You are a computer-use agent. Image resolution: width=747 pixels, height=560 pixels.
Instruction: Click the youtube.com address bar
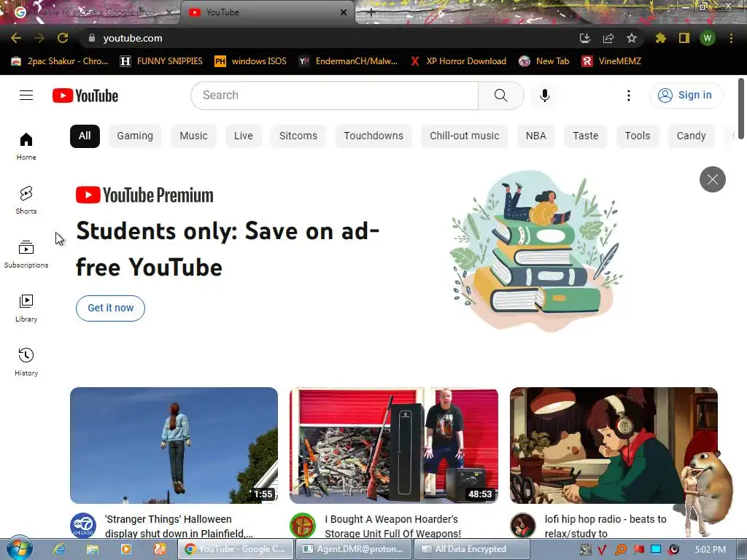329,38
